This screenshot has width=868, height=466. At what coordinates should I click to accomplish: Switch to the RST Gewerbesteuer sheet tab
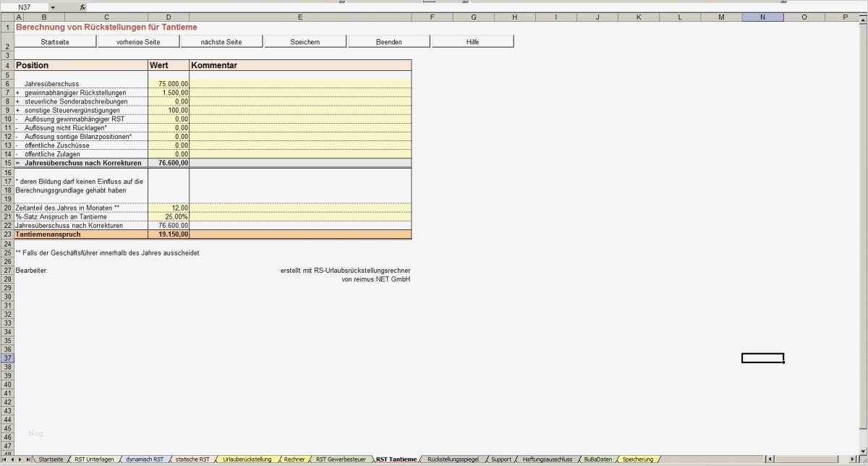[x=341, y=459]
